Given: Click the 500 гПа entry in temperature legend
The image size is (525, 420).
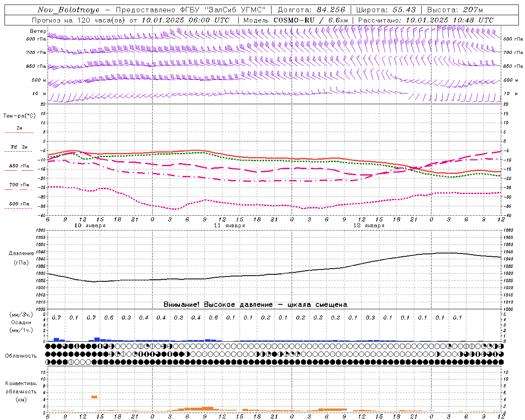Looking at the screenshot, I should [x=19, y=204].
